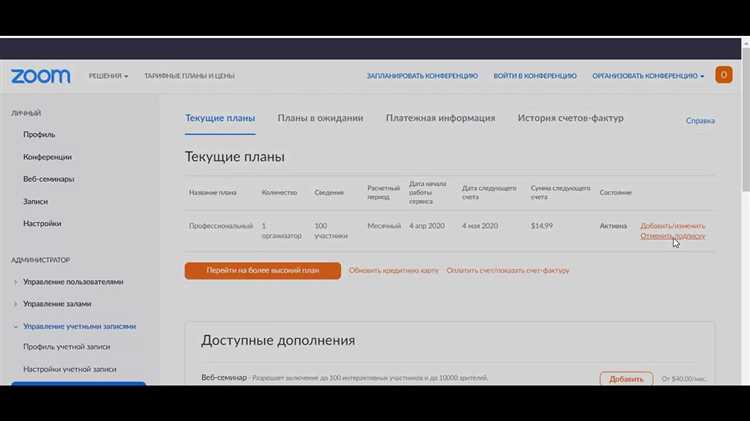This screenshot has width=750, height=421.
Task: Click the 4 апр 2020 date cell
Action: point(427,226)
